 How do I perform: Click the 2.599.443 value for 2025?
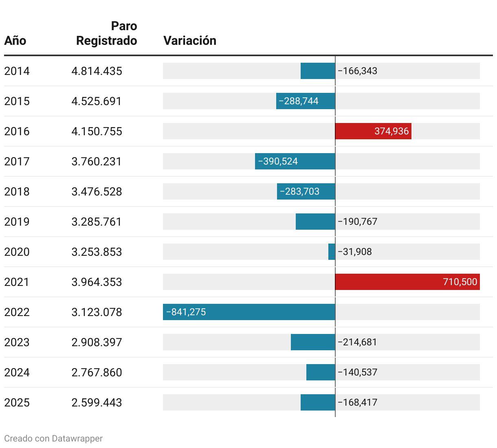click(97, 402)
